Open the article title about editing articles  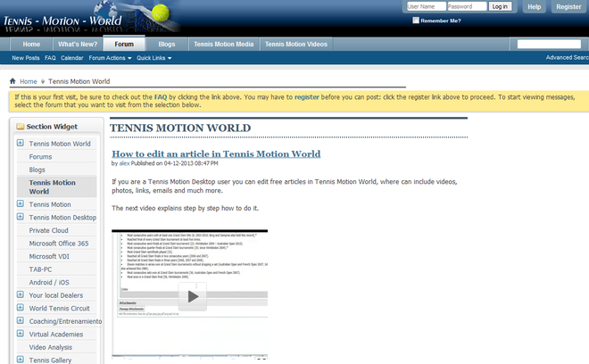[x=216, y=153]
